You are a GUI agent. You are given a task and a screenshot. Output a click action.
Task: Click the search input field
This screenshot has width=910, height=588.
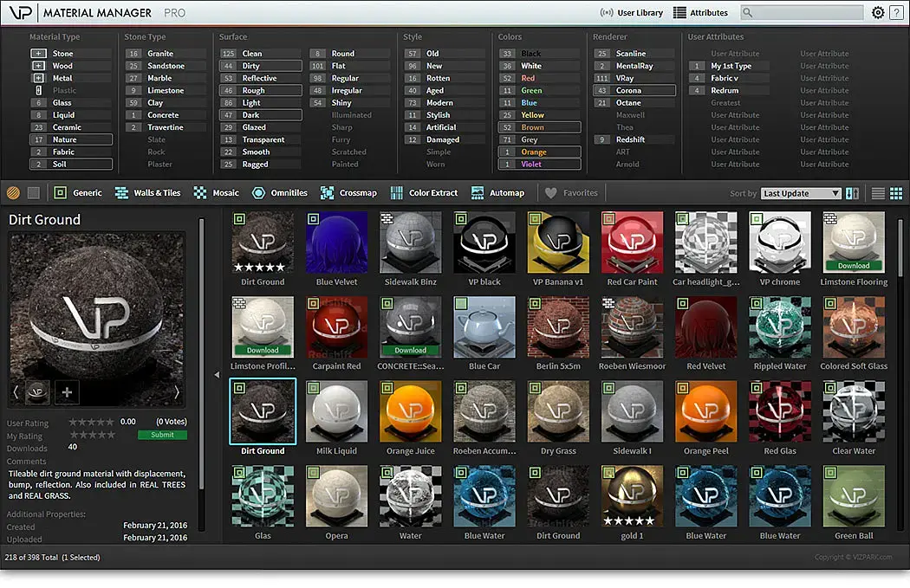(x=803, y=12)
